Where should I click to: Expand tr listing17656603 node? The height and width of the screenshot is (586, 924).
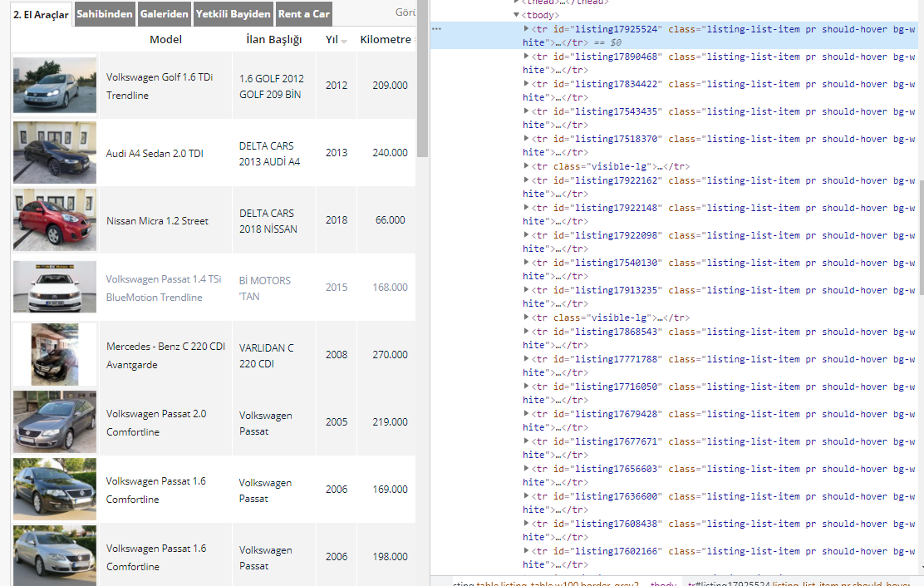(526, 469)
